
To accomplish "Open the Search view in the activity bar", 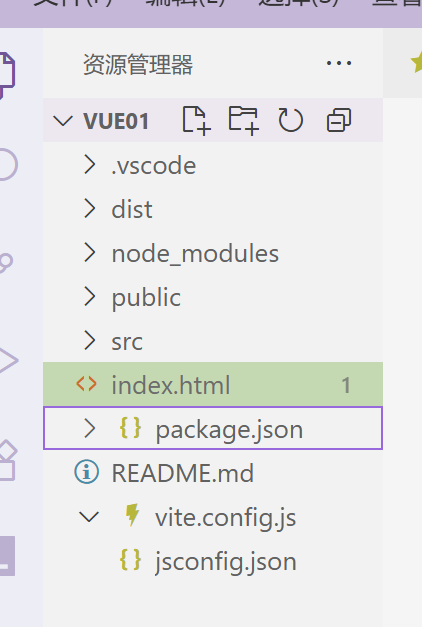I will pos(7,165).
